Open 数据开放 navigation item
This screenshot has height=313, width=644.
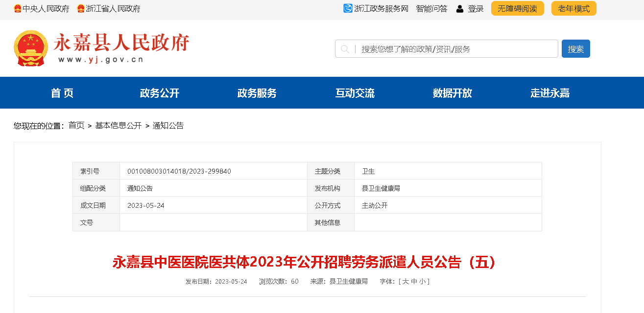click(x=452, y=93)
